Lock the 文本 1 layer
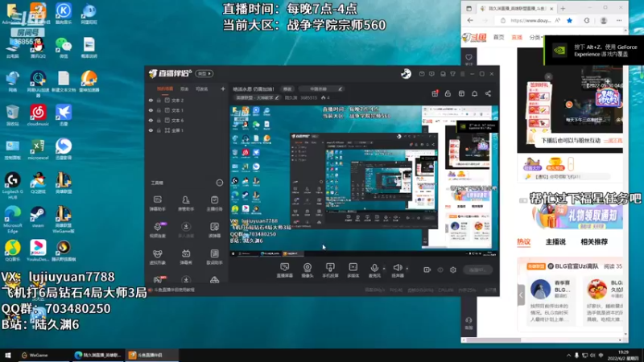The height and width of the screenshot is (362, 644). pos(159,110)
